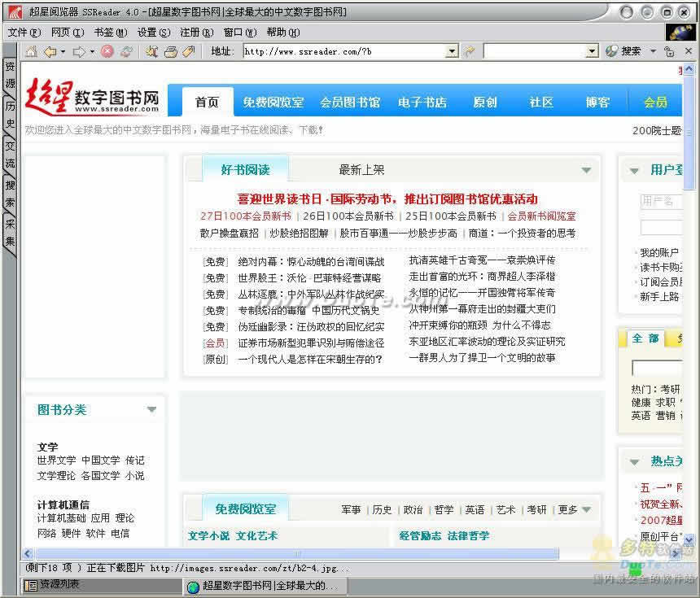Click the print icon in the toolbar
Viewport: 700px width, 598px height.
tap(171, 52)
